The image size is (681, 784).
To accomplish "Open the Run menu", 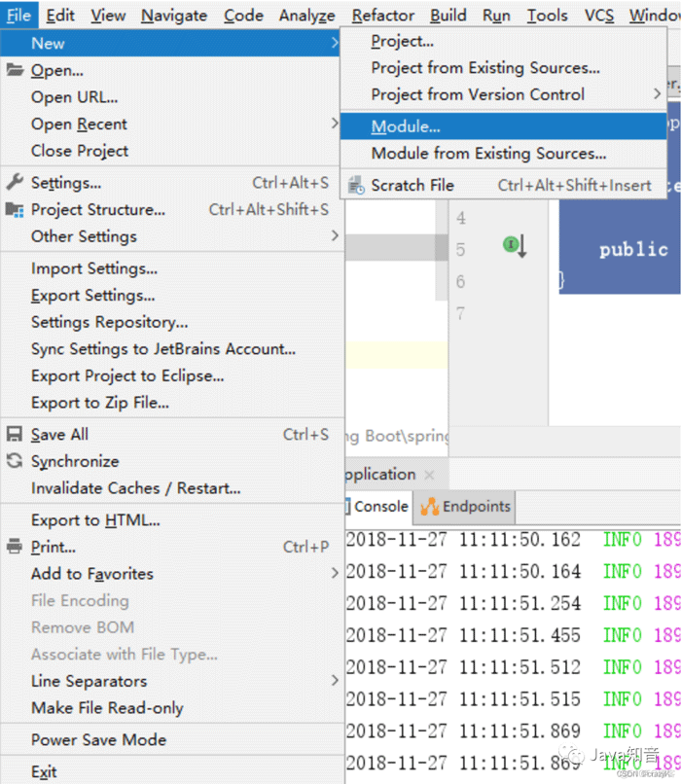I will [x=496, y=16].
